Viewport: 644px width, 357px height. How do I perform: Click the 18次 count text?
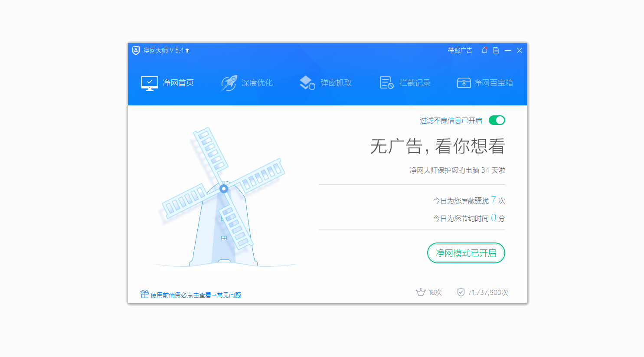pos(435,292)
